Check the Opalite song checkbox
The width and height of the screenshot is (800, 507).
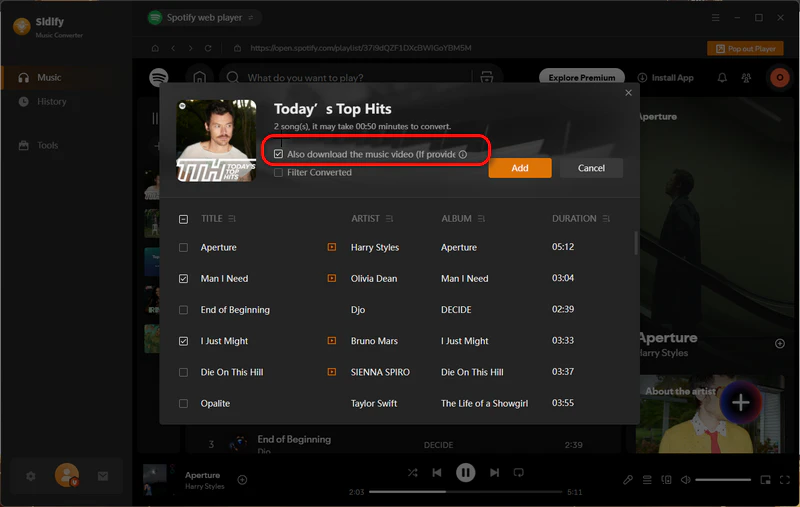tap(184, 403)
